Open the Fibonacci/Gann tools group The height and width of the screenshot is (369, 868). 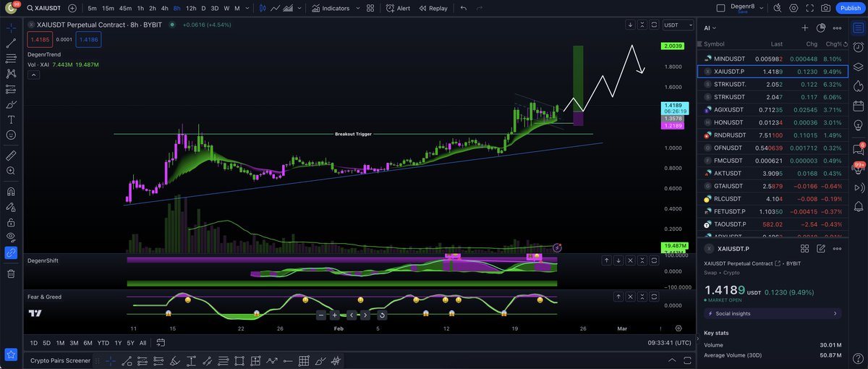11,59
